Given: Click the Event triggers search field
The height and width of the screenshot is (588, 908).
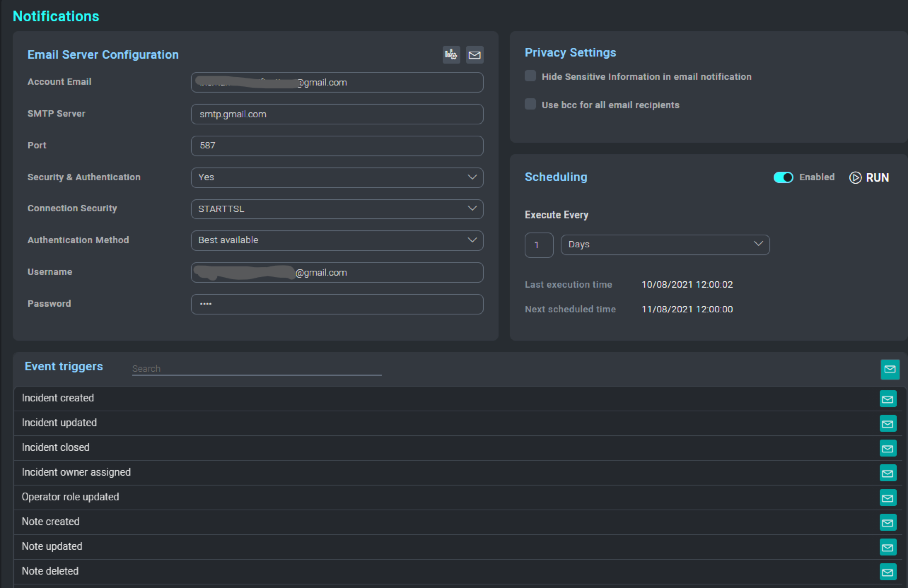Looking at the screenshot, I should pyautogui.click(x=256, y=368).
